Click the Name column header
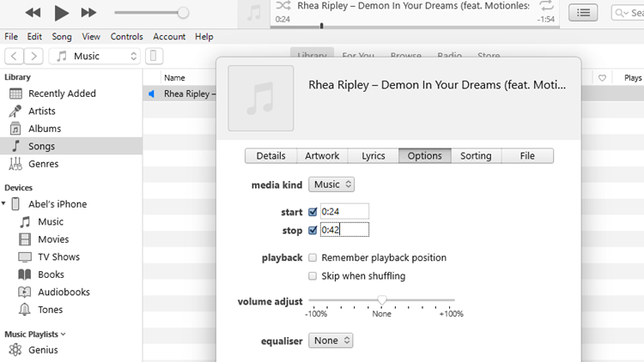The height and width of the screenshot is (362, 644). click(x=174, y=78)
